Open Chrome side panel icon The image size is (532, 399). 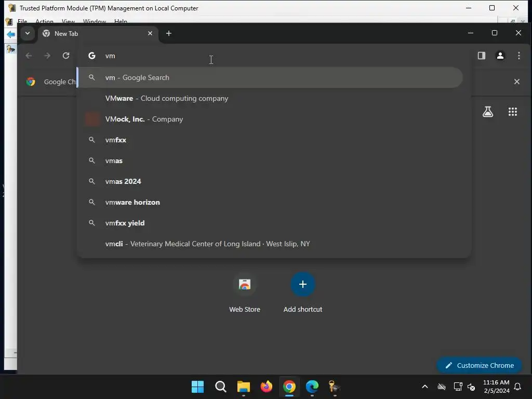click(x=482, y=56)
